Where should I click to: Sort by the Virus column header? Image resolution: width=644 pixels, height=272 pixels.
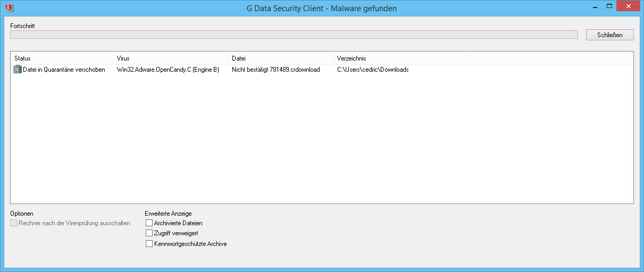click(x=171, y=58)
